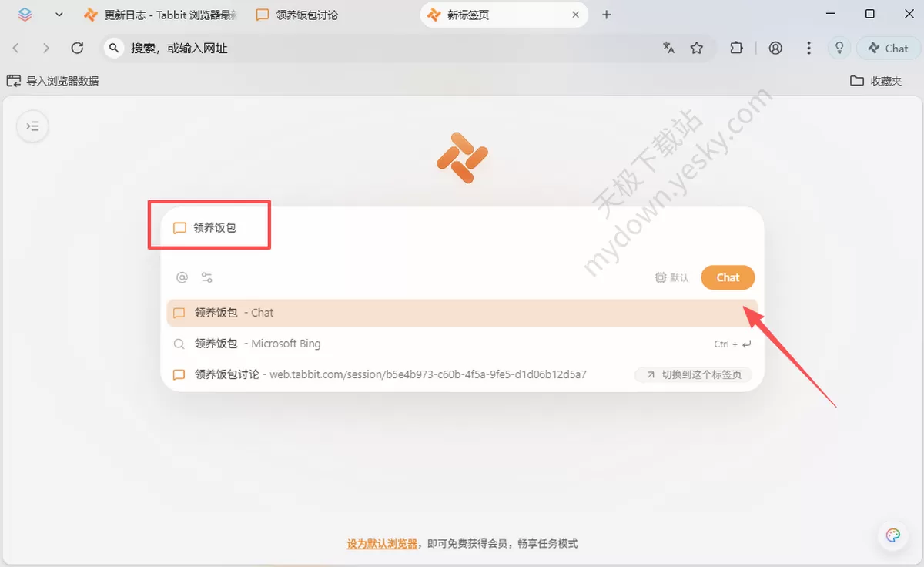Go back to previous page

[16, 48]
